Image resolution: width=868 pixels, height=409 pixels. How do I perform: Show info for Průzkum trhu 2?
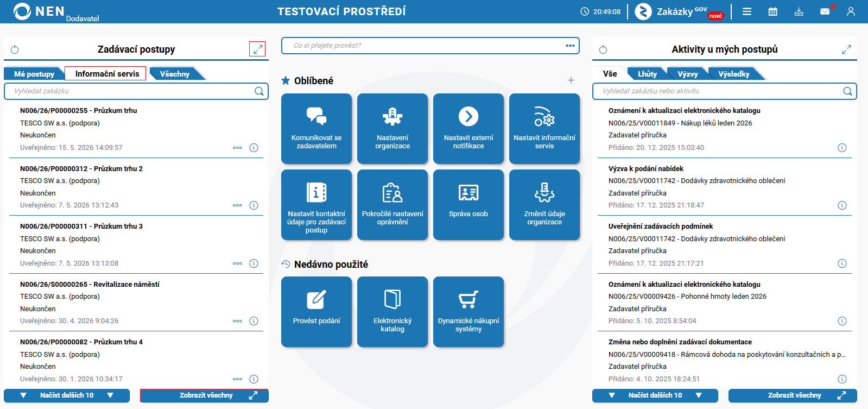pos(254,205)
